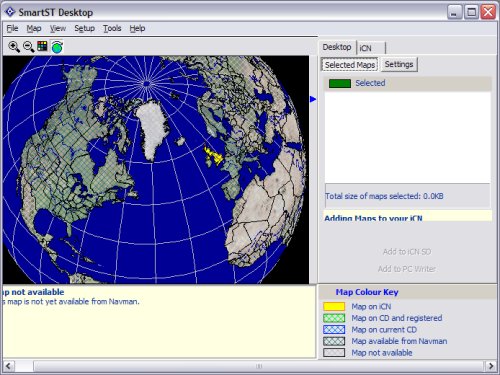
Task: Click the 'Map not available' key label
Action: point(382,353)
